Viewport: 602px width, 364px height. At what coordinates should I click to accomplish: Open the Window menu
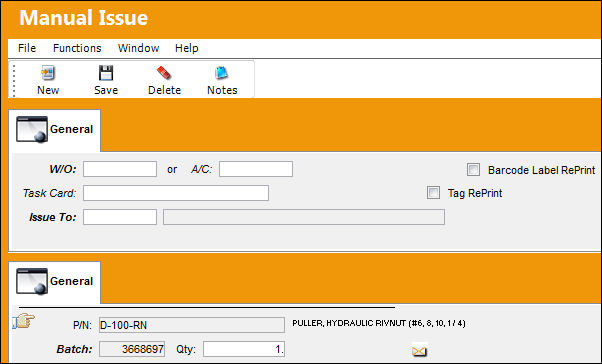[138, 48]
